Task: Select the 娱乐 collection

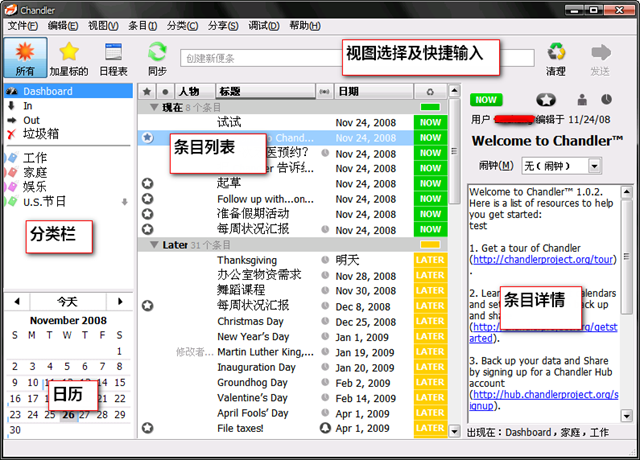Action: coord(34,187)
